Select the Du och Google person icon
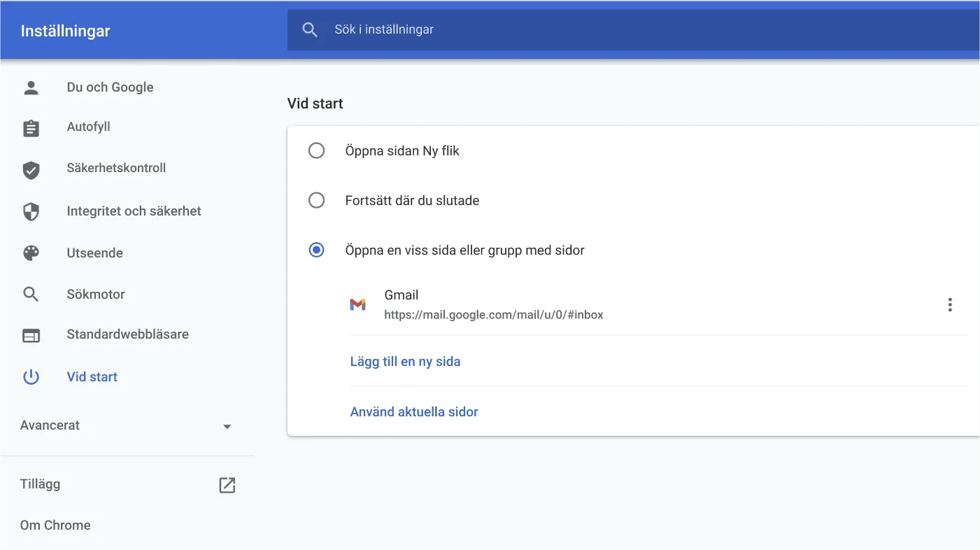The height and width of the screenshot is (550, 980). click(31, 87)
